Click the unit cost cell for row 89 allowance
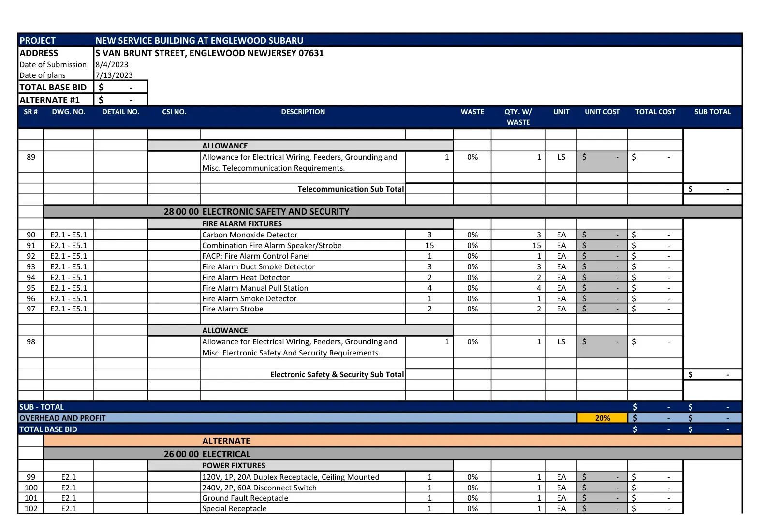Image resolution: width=764 pixels, height=532 pixels. [x=602, y=162]
